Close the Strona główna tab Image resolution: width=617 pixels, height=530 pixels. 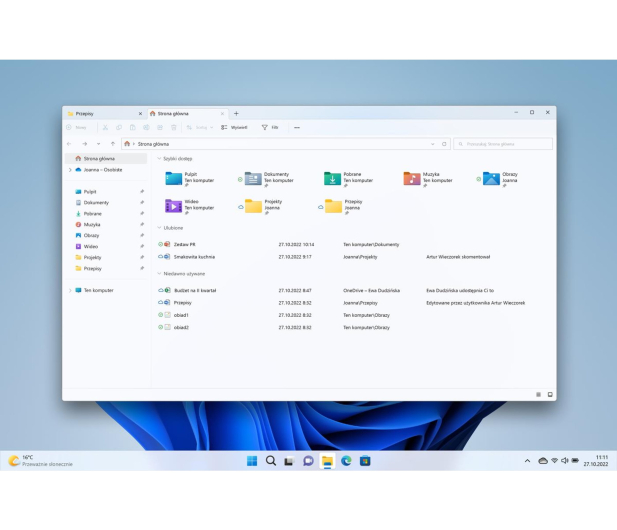click(222, 113)
